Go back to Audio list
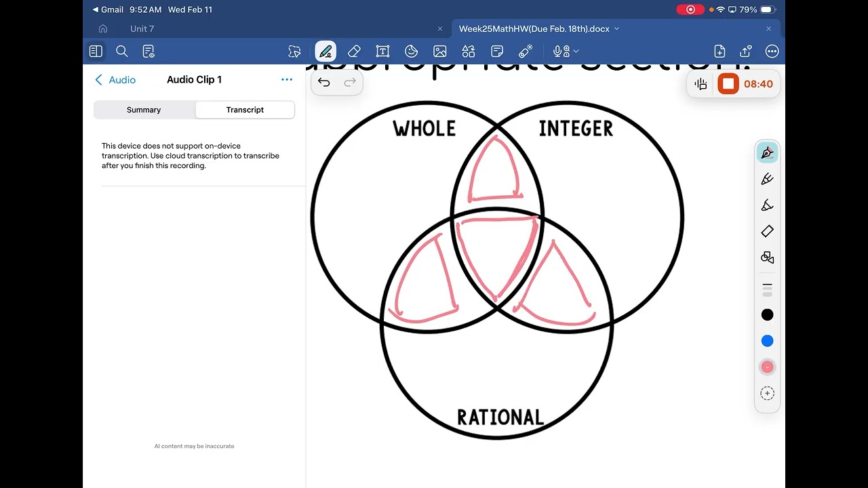This screenshot has width=868, height=488. click(x=115, y=80)
